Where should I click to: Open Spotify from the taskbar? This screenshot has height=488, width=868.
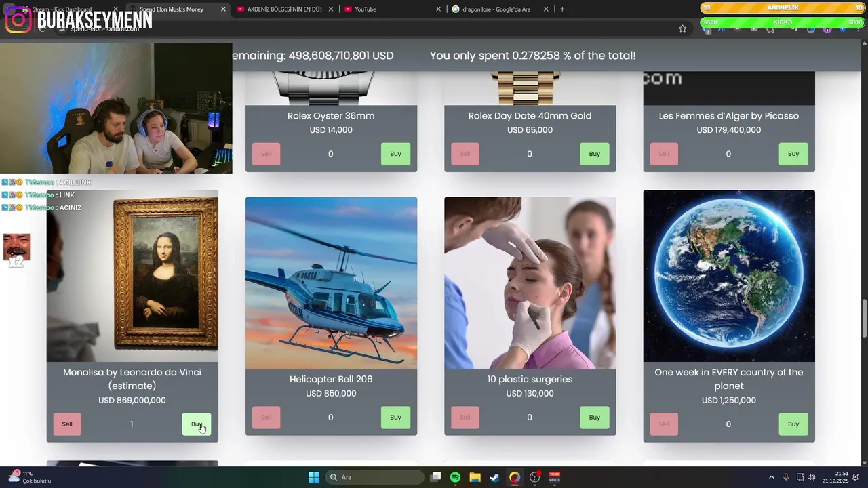pyautogui.click(x=455, y=477)
